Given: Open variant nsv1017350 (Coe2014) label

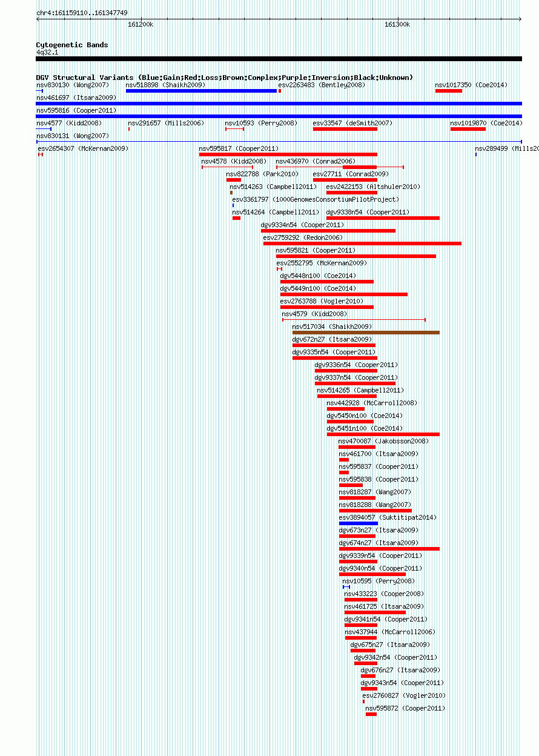Looking at the screenshot, I should [471, 85].
